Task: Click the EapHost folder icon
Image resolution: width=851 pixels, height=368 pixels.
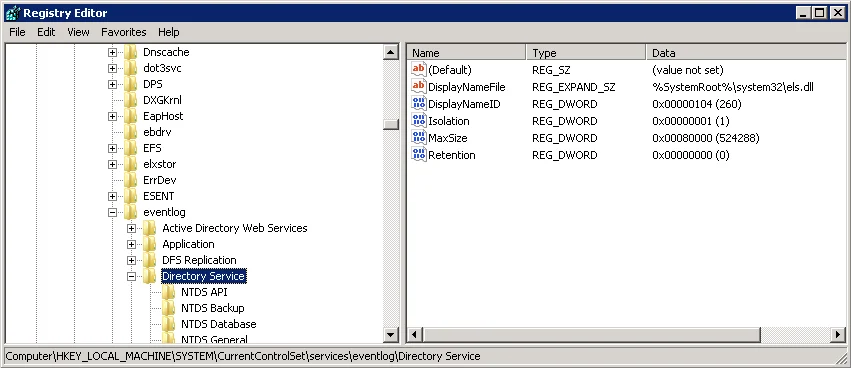Action: 130,116
